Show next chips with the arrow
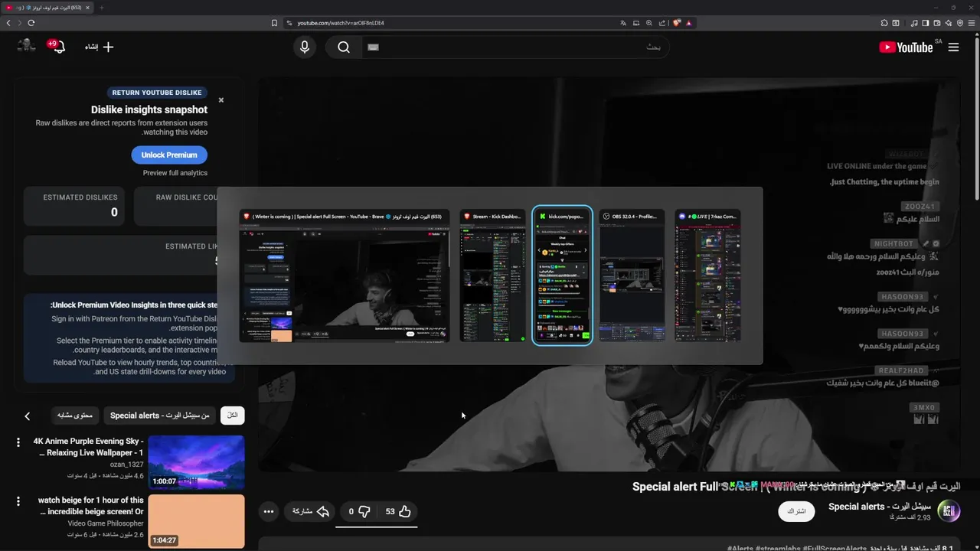980x551 pixels. pos(28,416)
